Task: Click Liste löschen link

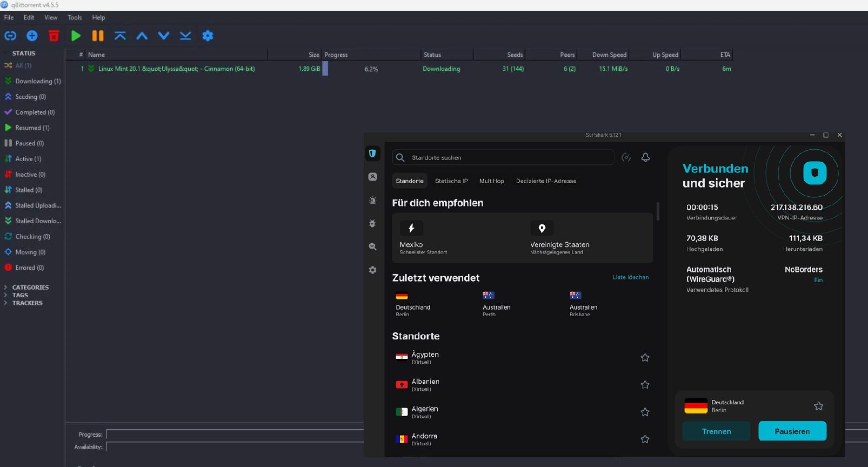Action: tap(631, 277)
